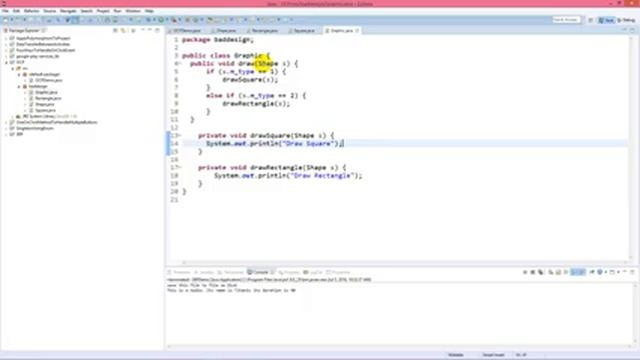This screenshot has height=360, width=640.
Task: Minimize the editor area
Action: 624,30
